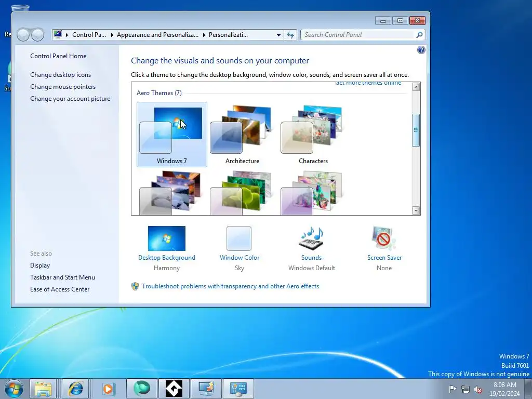Viewport: 532px width, 399px height.
Task: Open Ease of Access Center link
Action: tap(60, 289)
